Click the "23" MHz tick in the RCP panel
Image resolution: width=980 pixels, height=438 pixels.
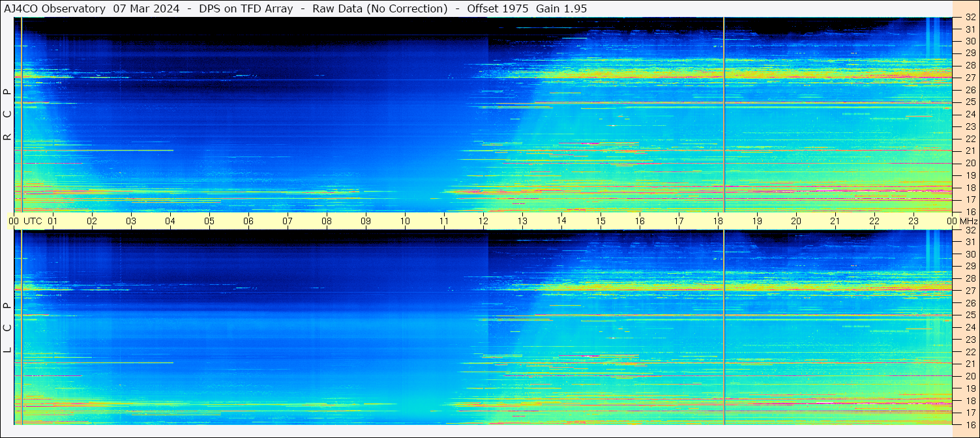(x=970, y=126)
